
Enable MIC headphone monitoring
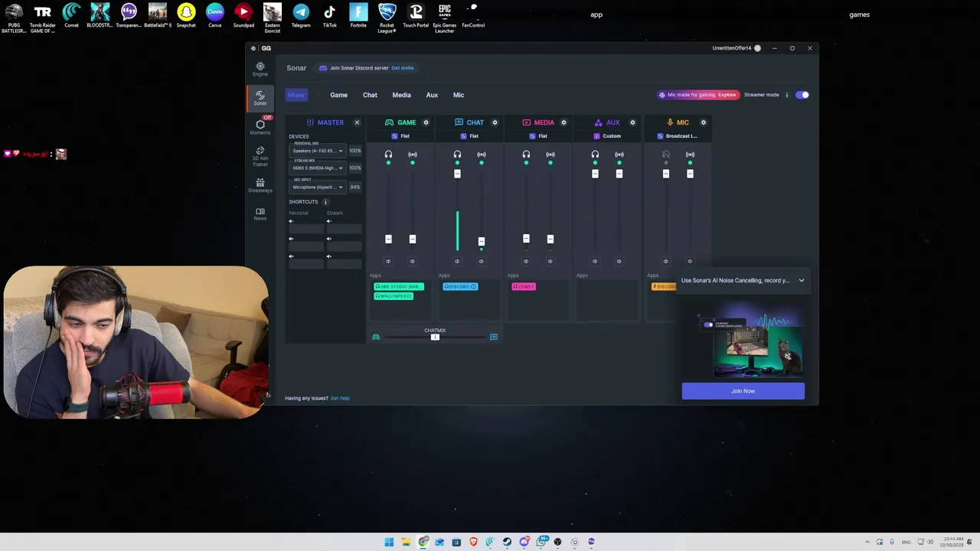tap(665, 155)
